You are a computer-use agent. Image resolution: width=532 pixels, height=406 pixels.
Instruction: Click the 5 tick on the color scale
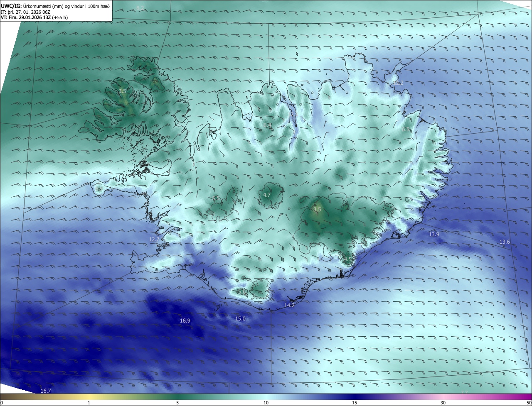pos(177,403)
